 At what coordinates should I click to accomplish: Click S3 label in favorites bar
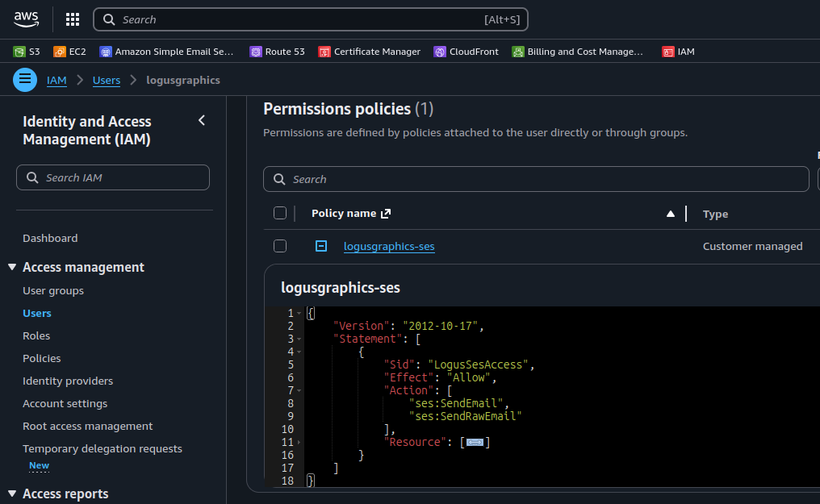tap(35, 52)
